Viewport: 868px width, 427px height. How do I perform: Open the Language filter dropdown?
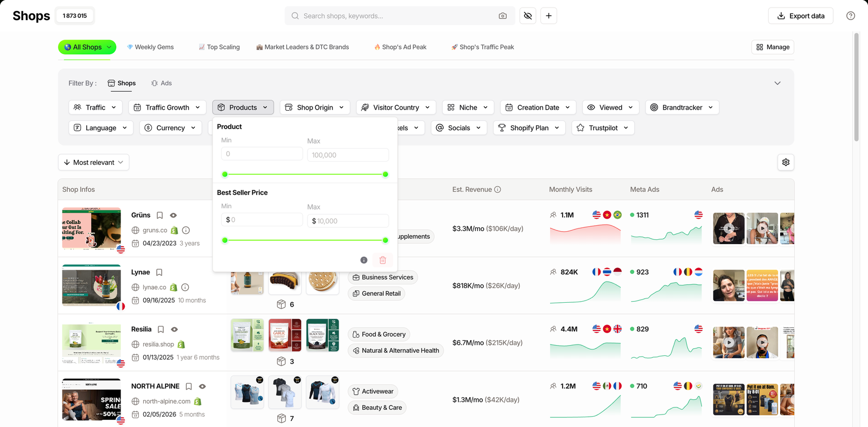101,128
